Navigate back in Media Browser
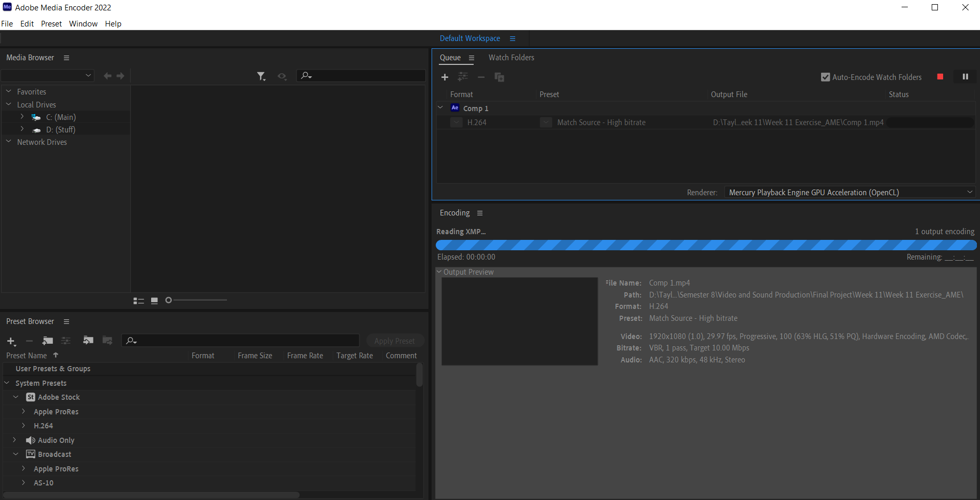980x500 pixels. pos(108,76)
